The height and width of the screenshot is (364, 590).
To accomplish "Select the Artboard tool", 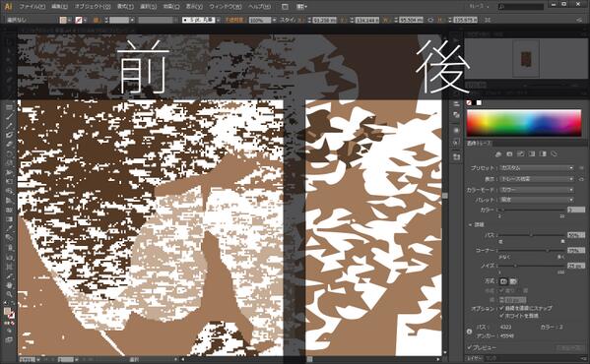I will pyautogui.click(x=9, y=267).
